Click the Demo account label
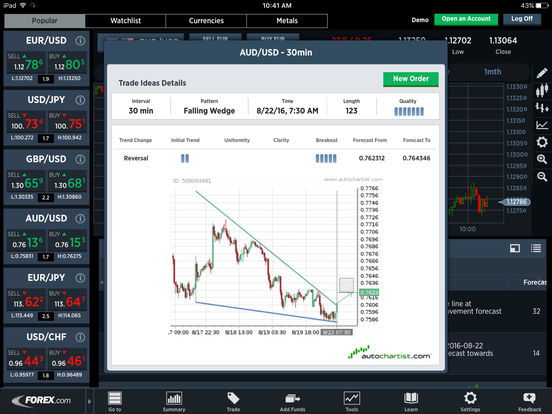The width and height of the screenshot is (552, 414). 420,20
